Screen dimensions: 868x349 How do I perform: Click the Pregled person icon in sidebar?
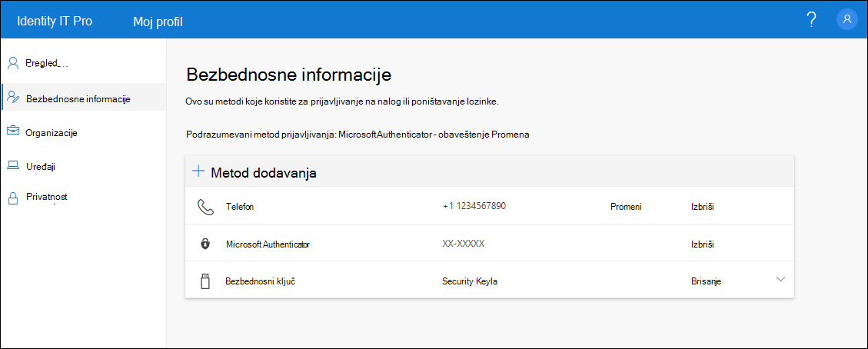click(13, 63)
